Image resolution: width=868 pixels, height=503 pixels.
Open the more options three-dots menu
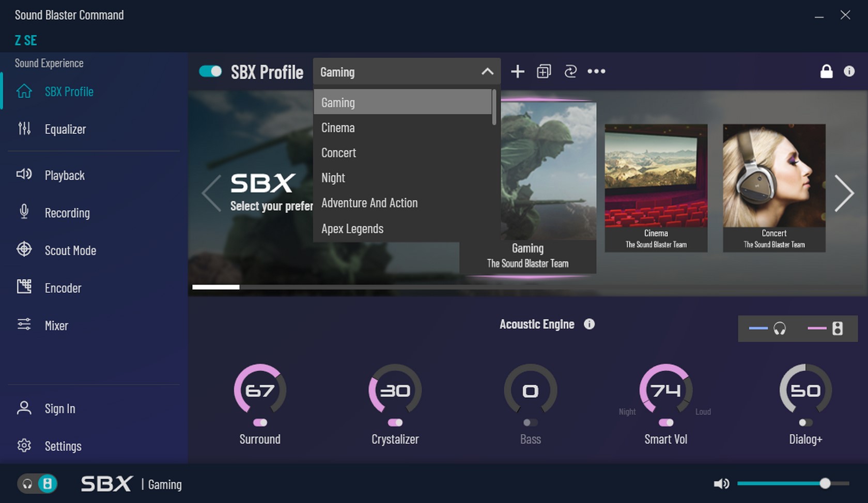[x=596, y=71]
